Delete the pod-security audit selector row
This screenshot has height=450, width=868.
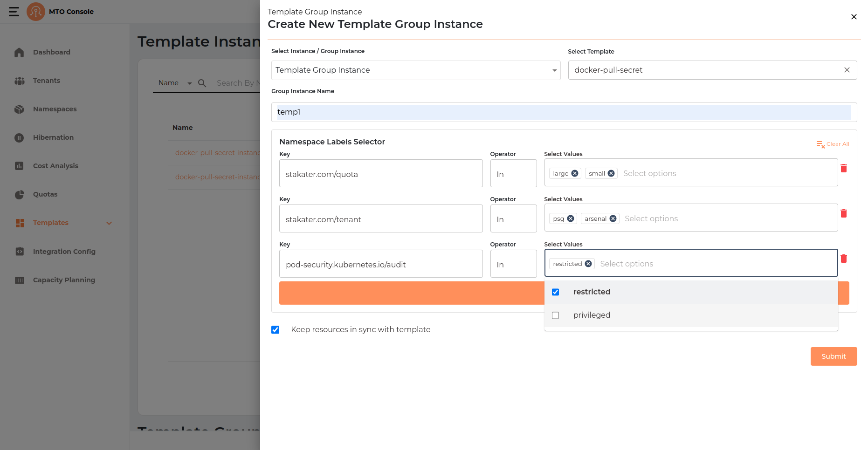(843, 259)
